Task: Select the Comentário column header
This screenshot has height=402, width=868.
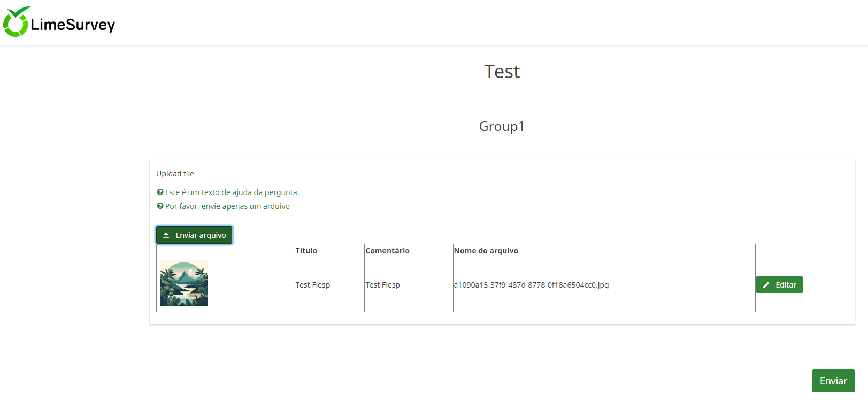Action: (387, 251)
